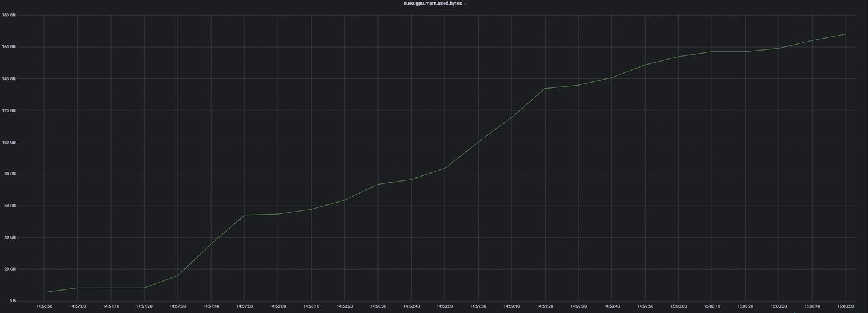The height and width of the screenshot is (313, 868).
Task: Click the 80 GB y-axis label
Action: pyautogui.click(x=10, y=174)
